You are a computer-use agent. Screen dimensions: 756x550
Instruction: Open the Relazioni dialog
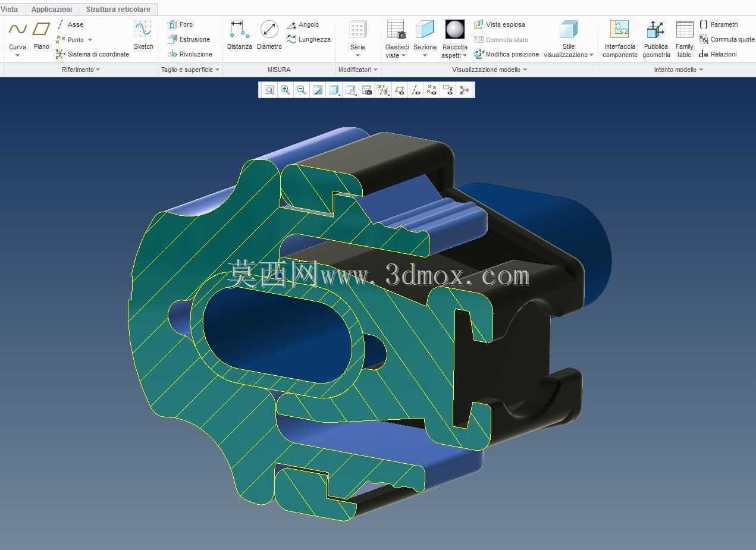coord(718,54)
